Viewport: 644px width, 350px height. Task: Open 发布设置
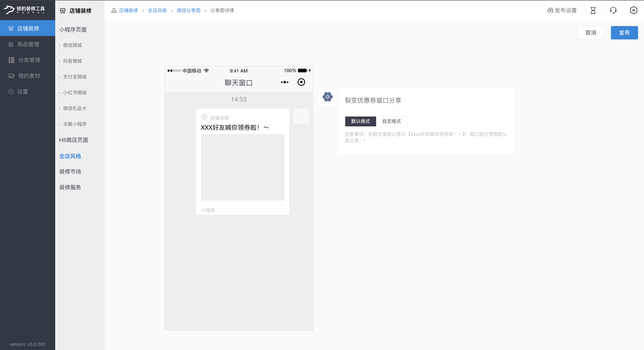pos(562,11)
